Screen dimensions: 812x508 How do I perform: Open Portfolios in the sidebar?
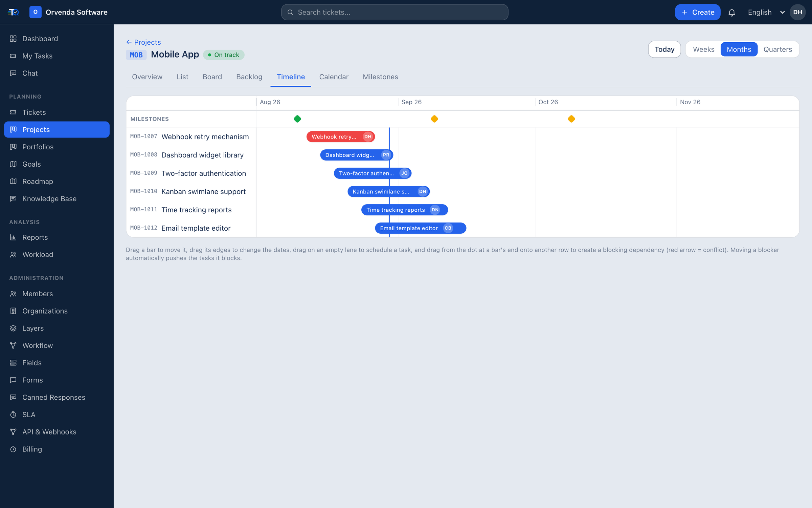click(x=57, y=147)
